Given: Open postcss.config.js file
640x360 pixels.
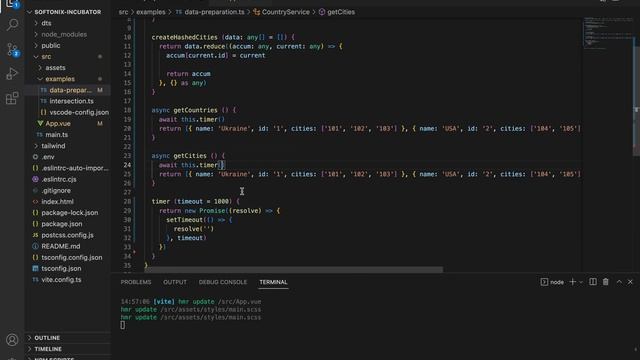Looking at the screenshot, I should click(67, 235).
